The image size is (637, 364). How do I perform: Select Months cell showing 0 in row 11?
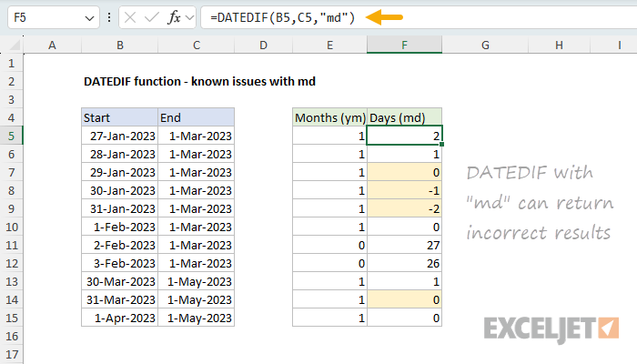point(329,245)
